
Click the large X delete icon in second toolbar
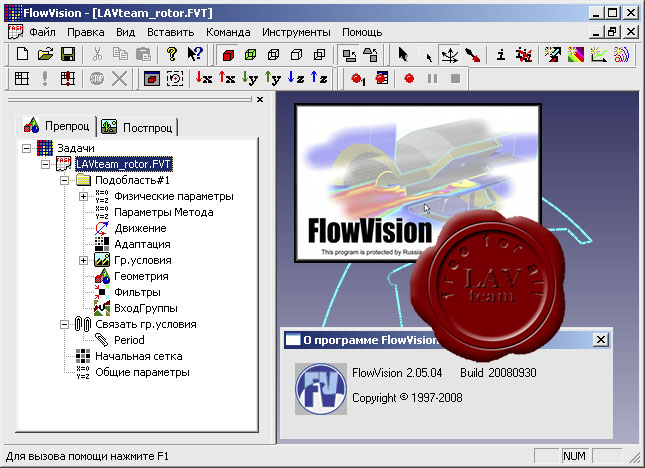tap(119, 78)
